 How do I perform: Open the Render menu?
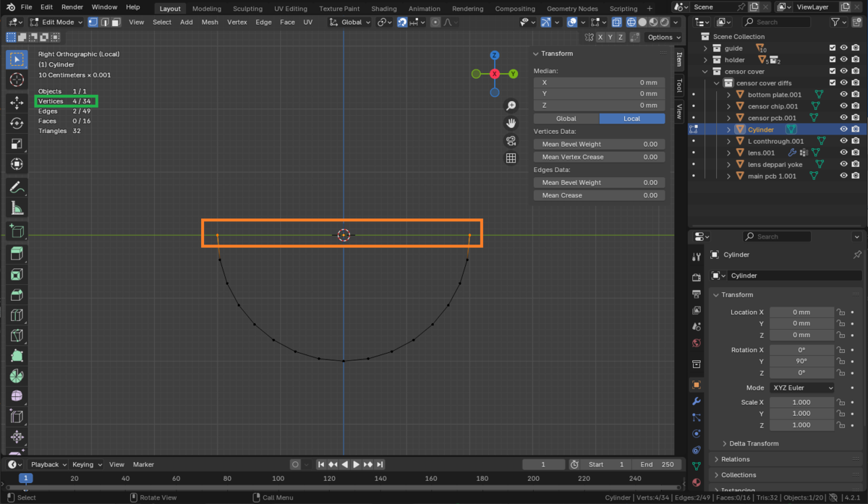tap(72, 7)
